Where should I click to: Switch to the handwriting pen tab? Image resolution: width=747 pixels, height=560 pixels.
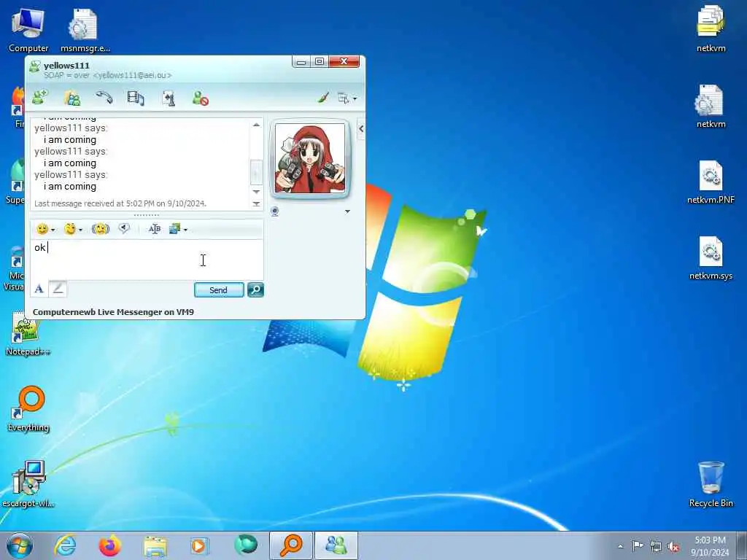pyautogui.click(x=58, y=289)
